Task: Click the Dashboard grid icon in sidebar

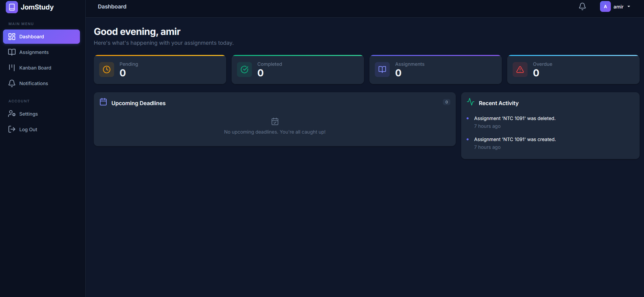Action: pos(12,37)
